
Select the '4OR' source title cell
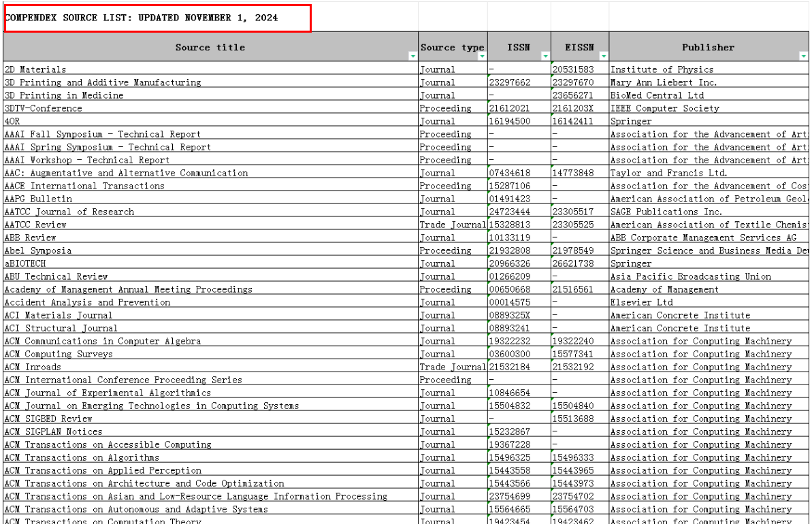point(211,120)
